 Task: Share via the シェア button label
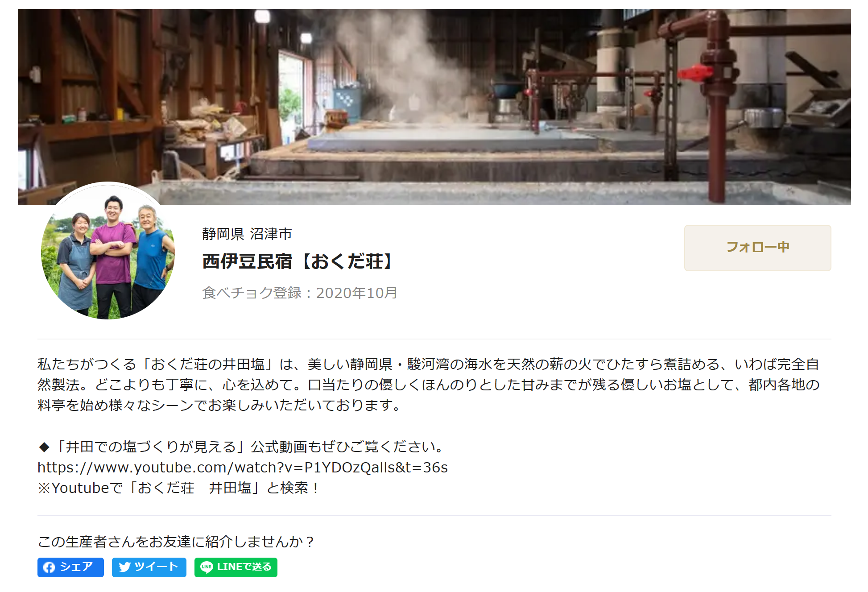76,567
